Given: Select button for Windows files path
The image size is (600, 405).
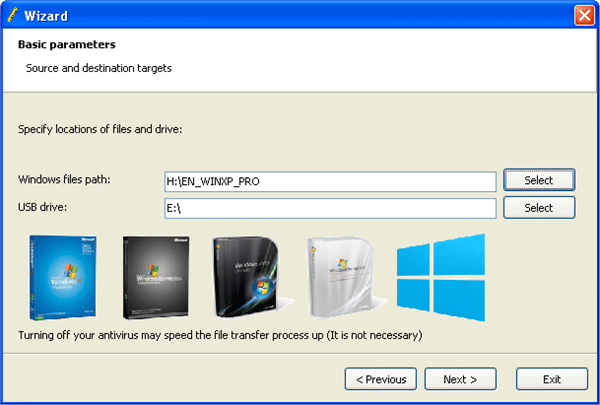Looking at the screenshot, I should tap(538, 180).
